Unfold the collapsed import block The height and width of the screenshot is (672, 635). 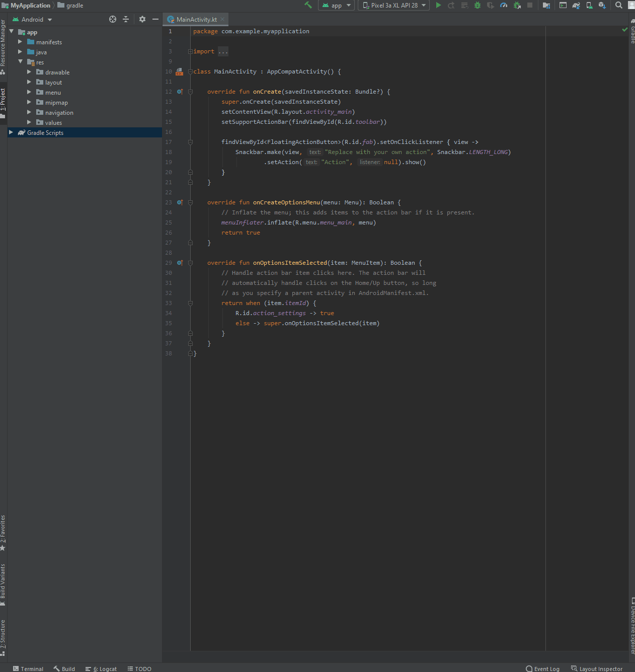point(190,51)
